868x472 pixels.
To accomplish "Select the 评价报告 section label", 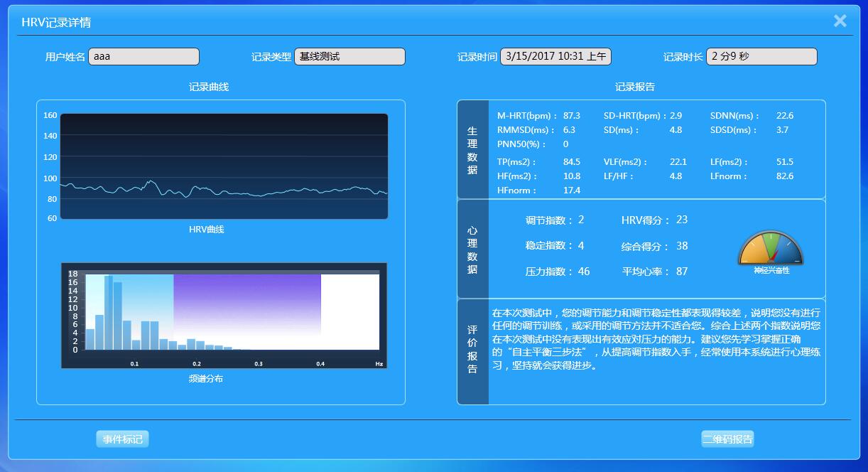I will coord(473,352).
